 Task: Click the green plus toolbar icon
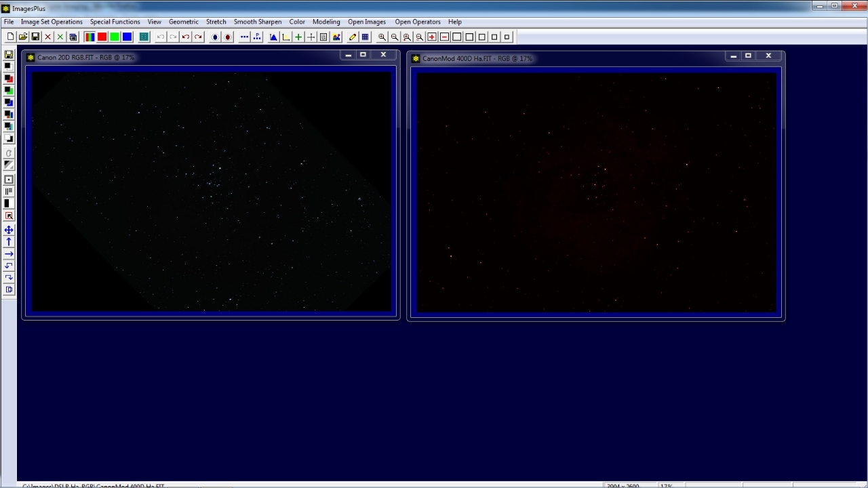coord(298,37)
